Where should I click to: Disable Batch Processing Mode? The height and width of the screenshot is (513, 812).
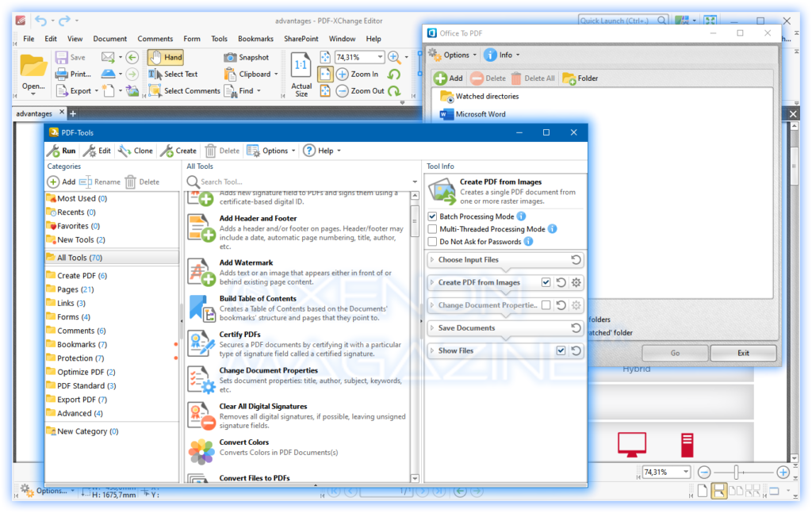[x=431, y=216]
